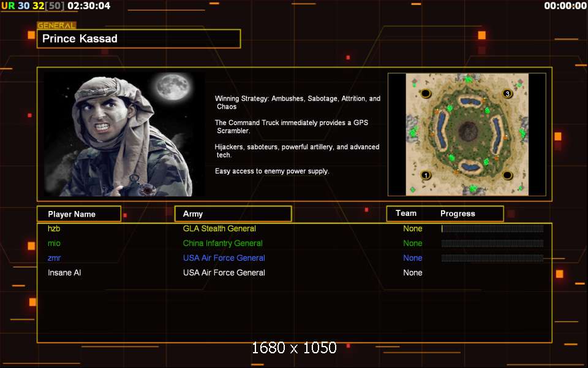
Task: Click zmr's loading progress bar
Action: pyautogui.click(x=492, y=258)
